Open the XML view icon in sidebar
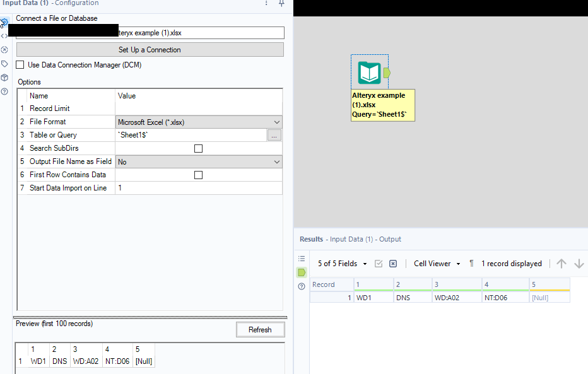The width and height of the screenshot is (588, 374). pos(4,36)
